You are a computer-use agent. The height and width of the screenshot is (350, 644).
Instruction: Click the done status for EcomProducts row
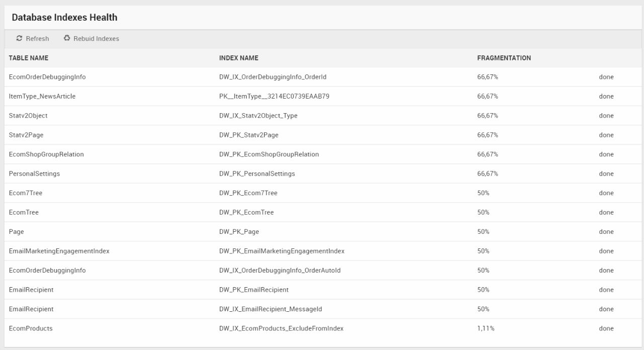(x=606, y=328)
